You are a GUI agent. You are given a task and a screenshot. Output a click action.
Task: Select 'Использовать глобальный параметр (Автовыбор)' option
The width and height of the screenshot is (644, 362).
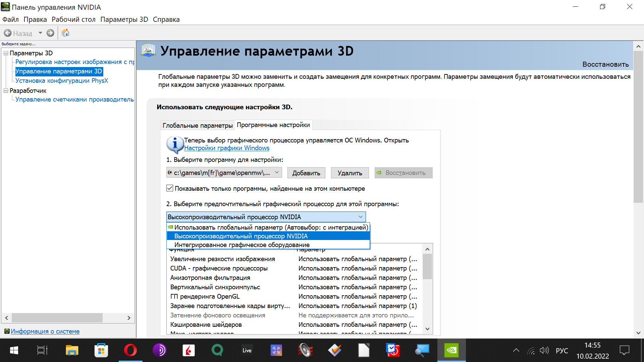(268, 227)
